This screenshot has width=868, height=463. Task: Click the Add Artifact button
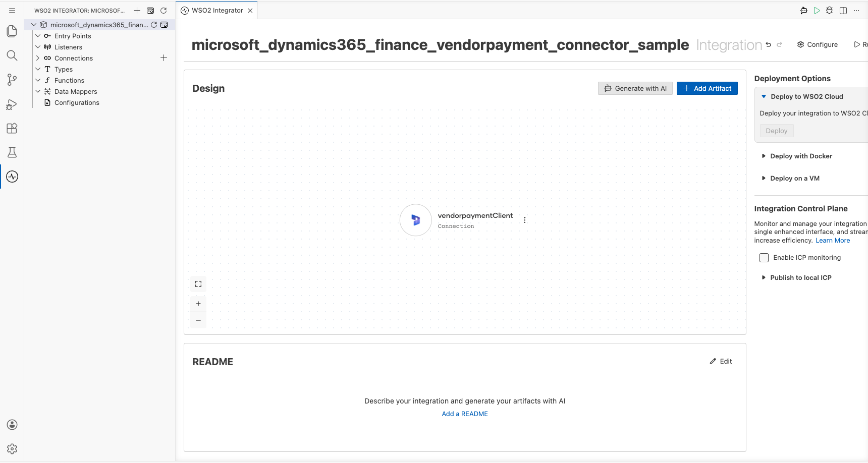(x=707, y=88)
